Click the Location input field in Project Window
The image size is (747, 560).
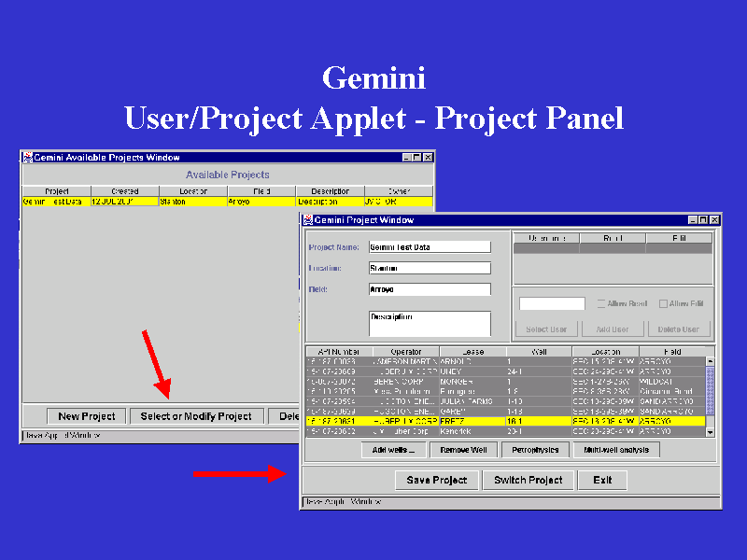click(x=430, y=268)
